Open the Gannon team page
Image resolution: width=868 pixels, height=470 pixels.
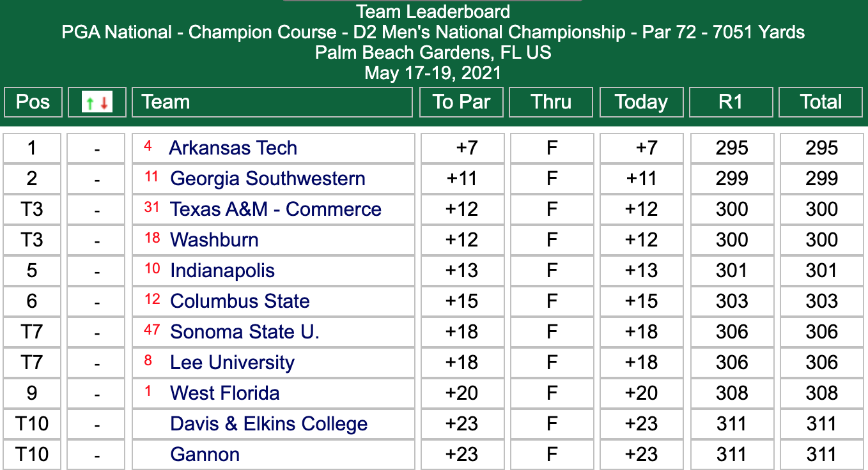pyautogui.click(x=205, y=454)
